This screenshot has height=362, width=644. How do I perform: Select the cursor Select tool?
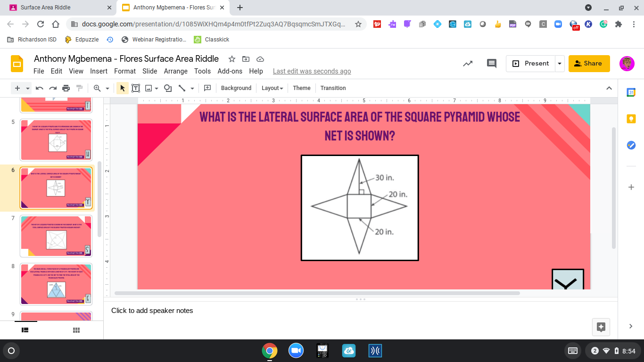click(123, 88)
